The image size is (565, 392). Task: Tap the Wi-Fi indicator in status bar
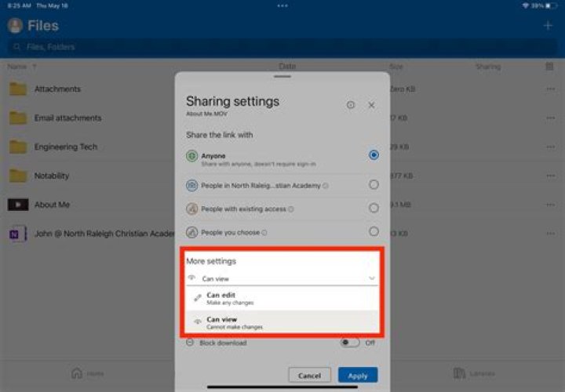pyautogui.click(x=525, y=5)
